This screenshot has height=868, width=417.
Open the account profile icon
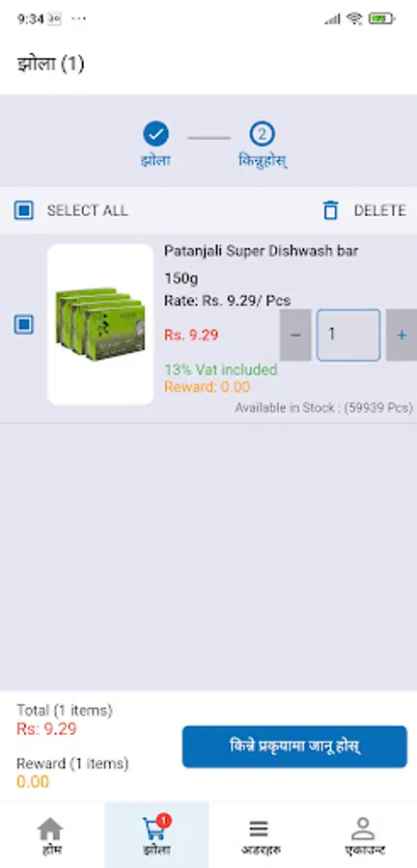(x=363, y=828)
